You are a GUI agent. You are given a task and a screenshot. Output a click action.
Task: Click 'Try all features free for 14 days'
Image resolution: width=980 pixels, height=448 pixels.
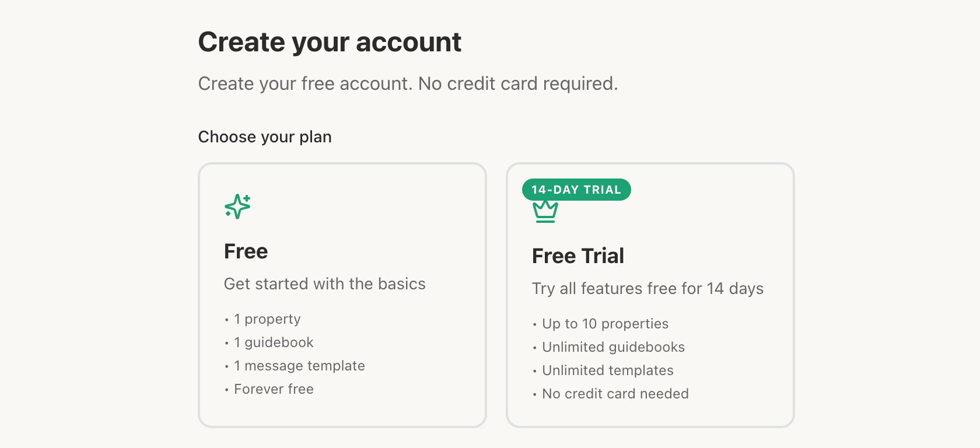pos(647,288)
